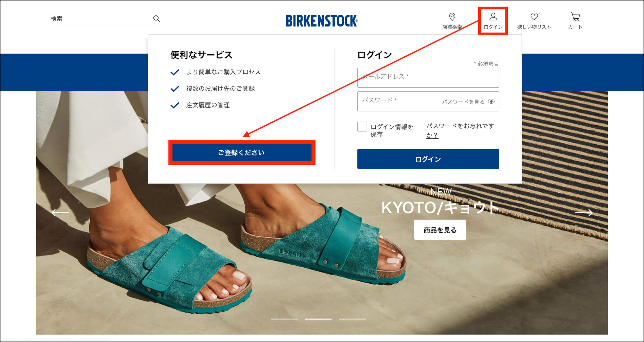The image size is (644, 342).
Task: Select the first carousel slide indicator
Action: (284, 319)
